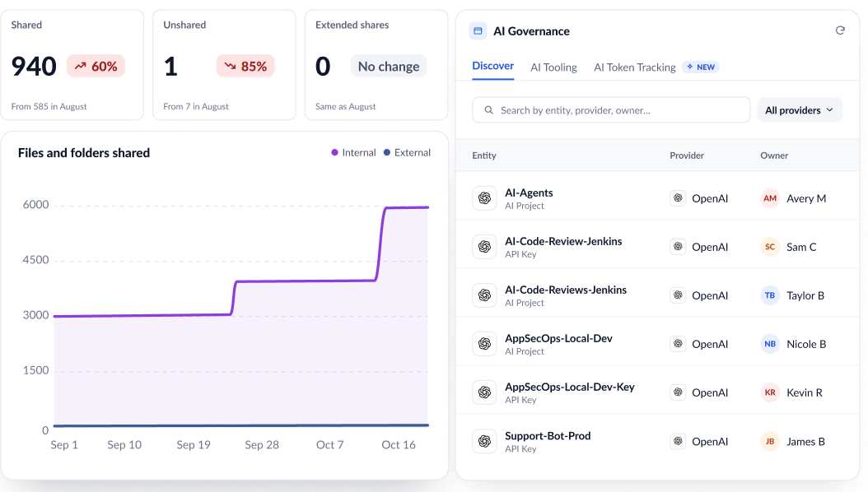Switch to the AI Tooling tab
This screenshot has height=492, width=868.
(553, 67)
